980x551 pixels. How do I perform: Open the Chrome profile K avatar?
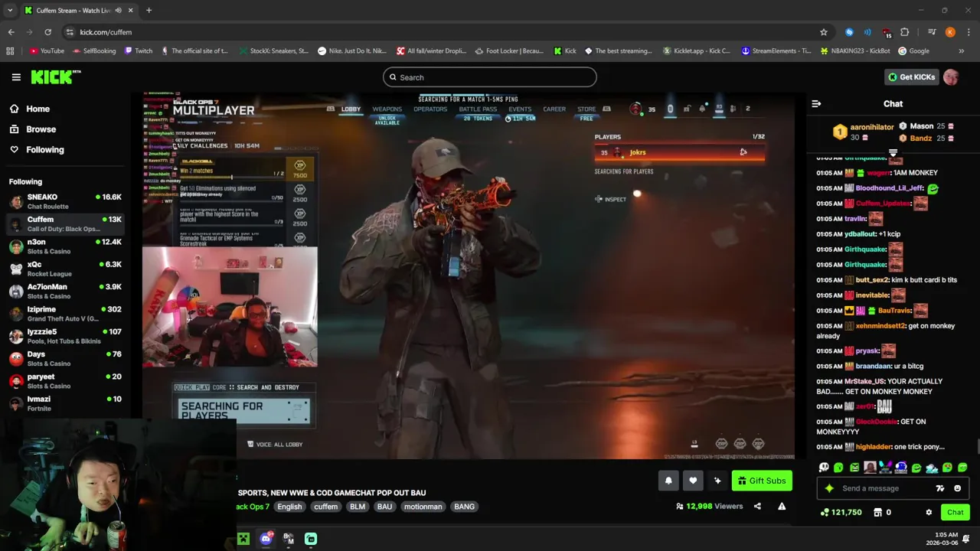tap(950, 32)
